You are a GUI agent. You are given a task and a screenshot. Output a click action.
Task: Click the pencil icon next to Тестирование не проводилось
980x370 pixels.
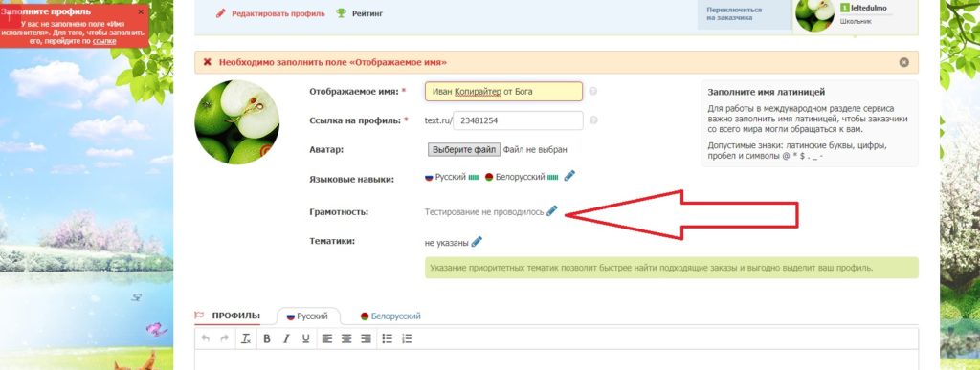pyautogui.click(x=552, y=211)
